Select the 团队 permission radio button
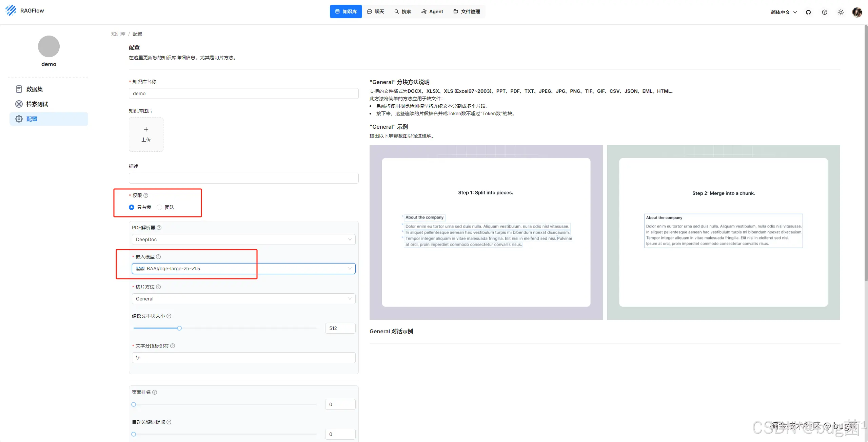 click(x=159, y=207)
